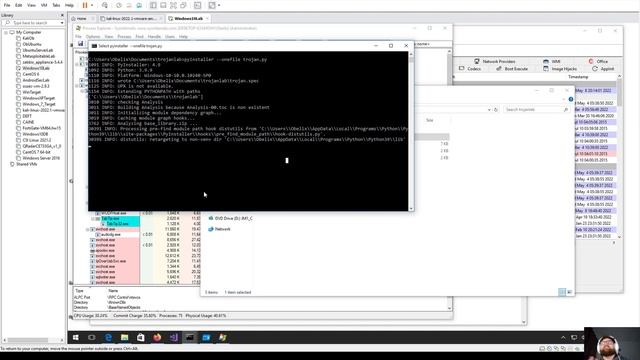The height and width of the screenshot is (360, 640).
Task: Open the VMware View menu
Action: pos(31,5)
